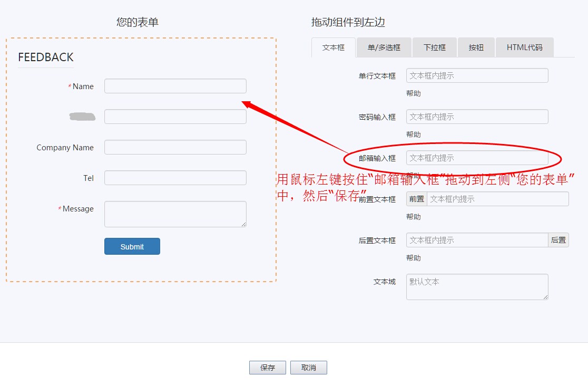Switch to the 按钮 tab

point(476,47)
